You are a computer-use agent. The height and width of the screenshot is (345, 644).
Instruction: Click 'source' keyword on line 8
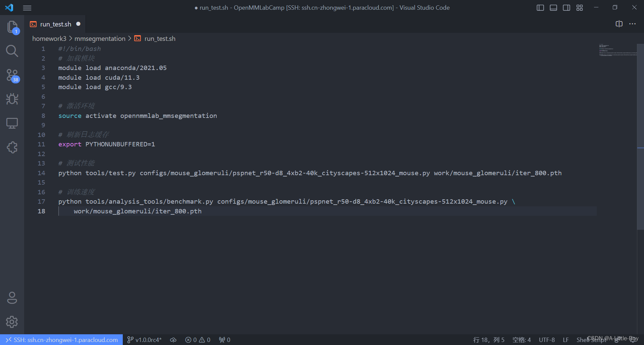point(70,116)
